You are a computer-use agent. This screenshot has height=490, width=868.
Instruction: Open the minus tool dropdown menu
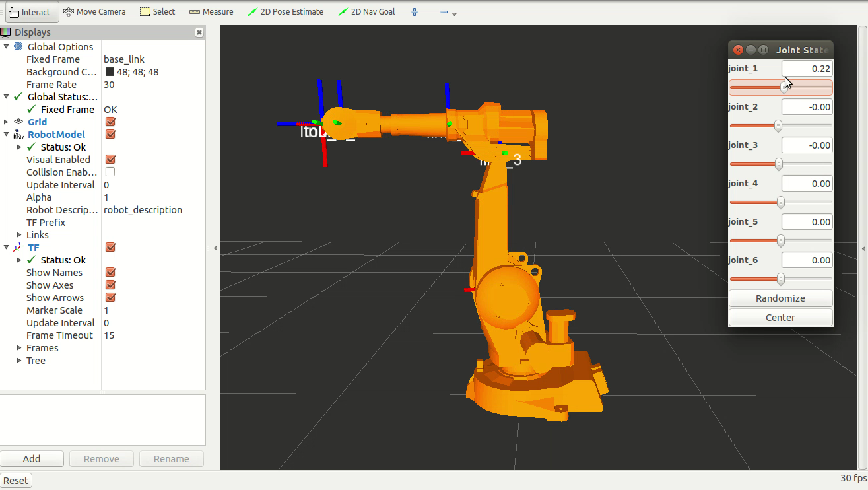454,13
